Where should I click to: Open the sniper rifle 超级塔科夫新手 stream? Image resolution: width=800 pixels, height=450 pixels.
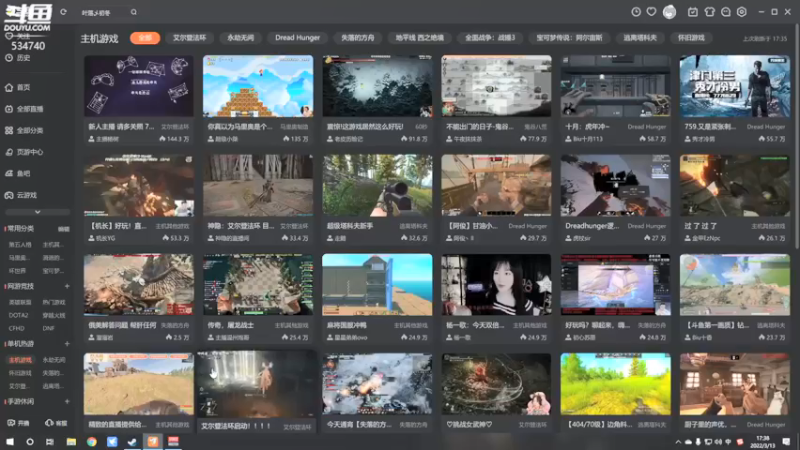tap(377, 186)
